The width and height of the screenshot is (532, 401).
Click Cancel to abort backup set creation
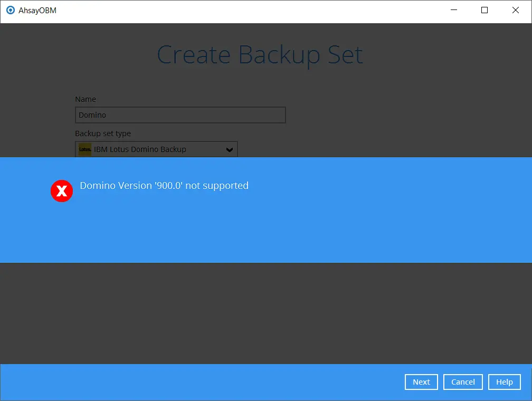click(x=463, y=381)
